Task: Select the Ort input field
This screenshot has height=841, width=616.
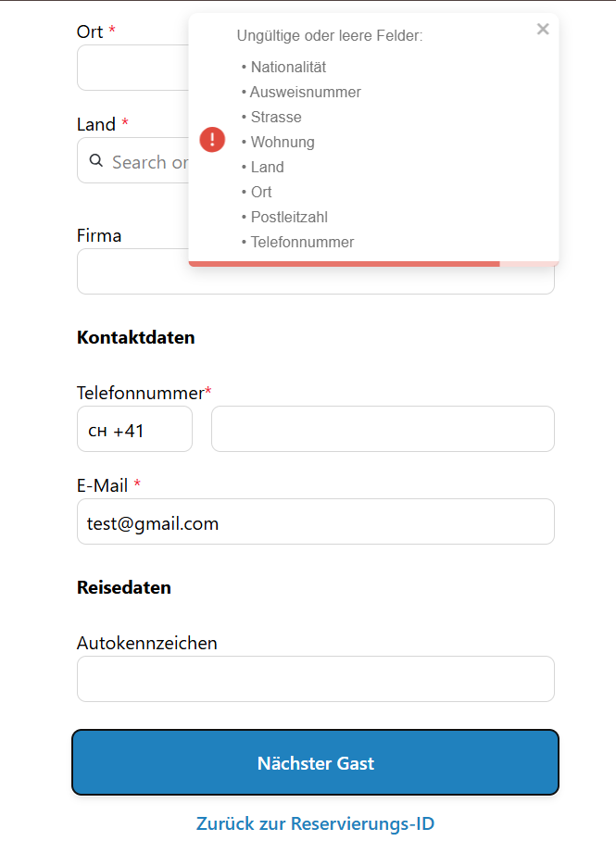Action: [x=132, y=69]
